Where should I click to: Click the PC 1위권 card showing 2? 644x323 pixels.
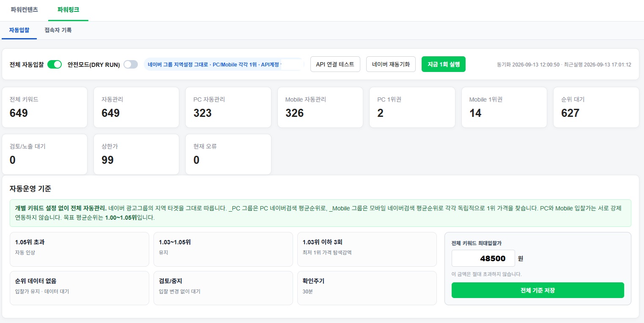click(x=412, y=107)
